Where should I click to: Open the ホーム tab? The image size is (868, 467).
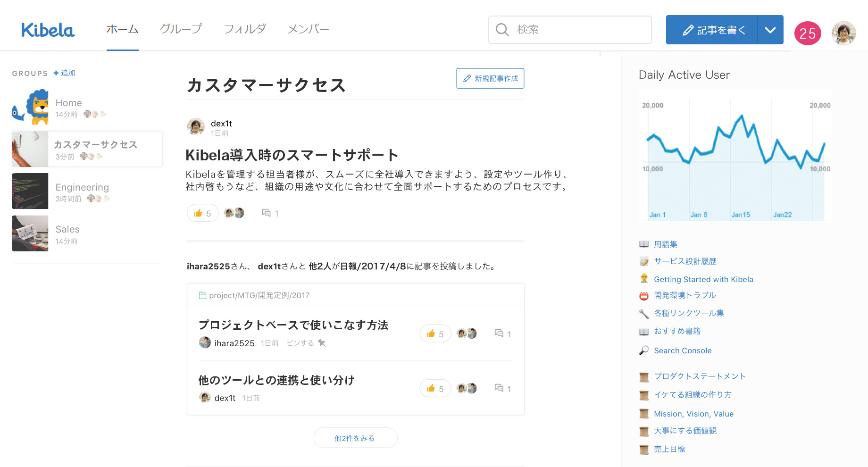pos(122,29)
